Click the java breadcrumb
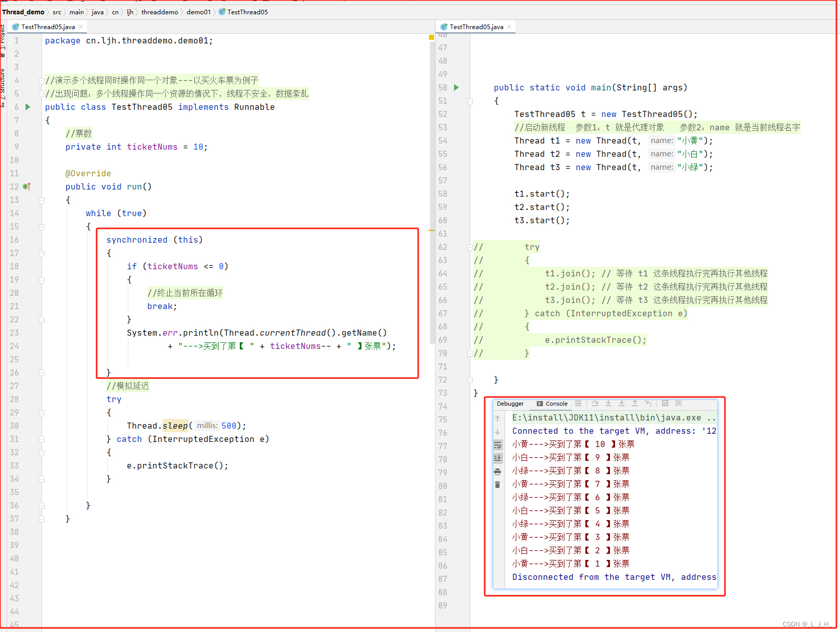The height and width of the screenshot is (632, 840). 98,12
